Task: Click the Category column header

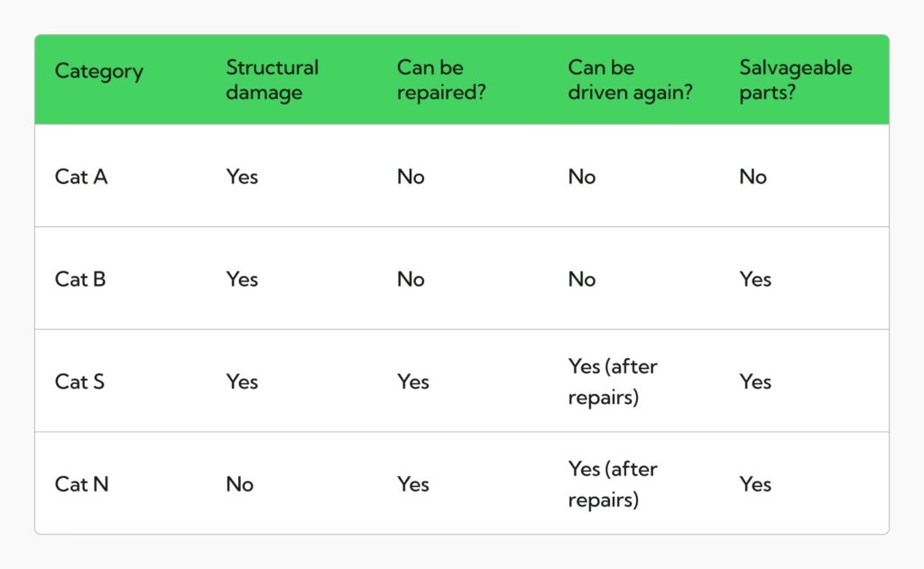Action: (99, 72)
